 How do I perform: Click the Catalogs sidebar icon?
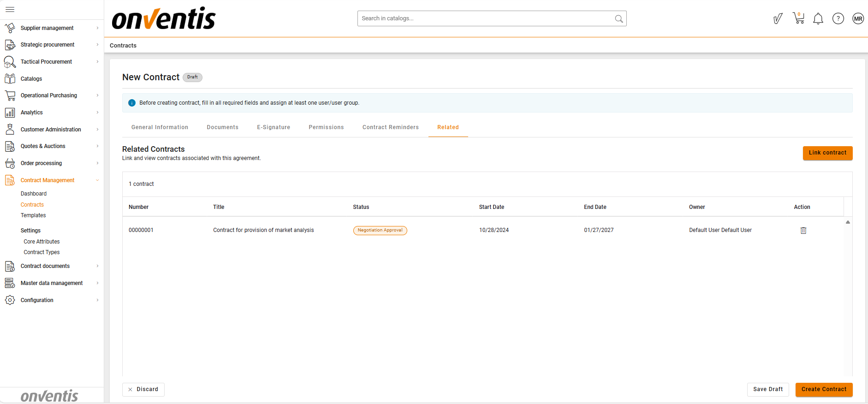10,79
